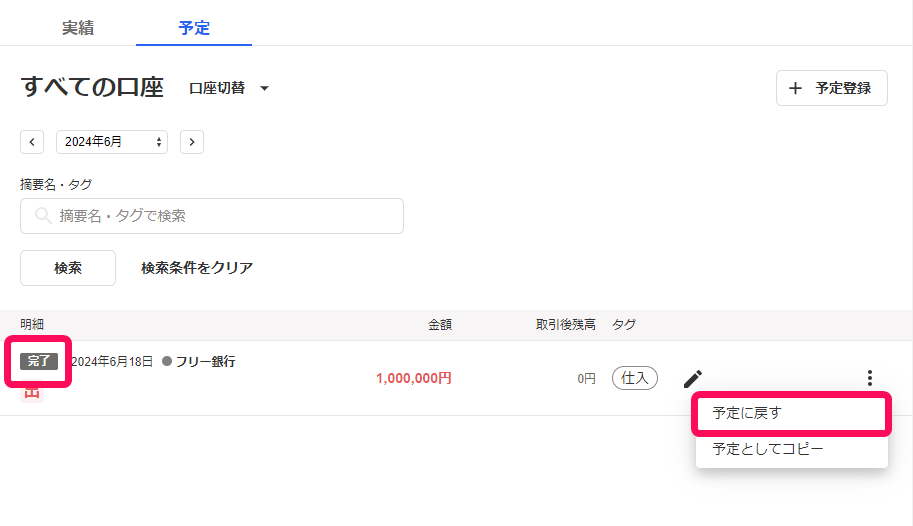This screenshot has width=913, height=526.
Task: Click the 検索 button
Action: pos(68,268)
